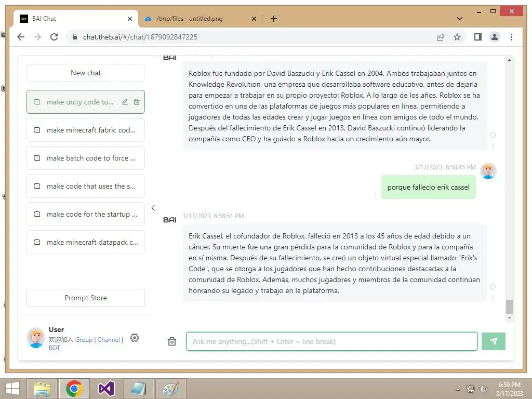Follow the BOT link under User

coord(54,348)
